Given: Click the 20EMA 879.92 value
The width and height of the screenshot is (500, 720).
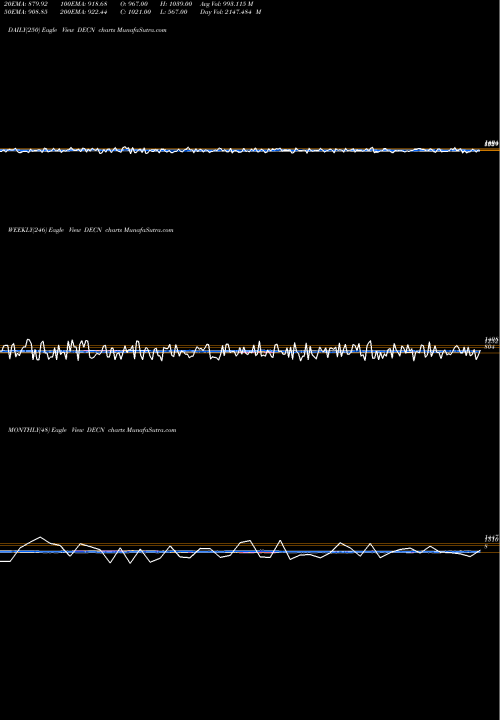Looking at the screenshot, I should 26,4.
